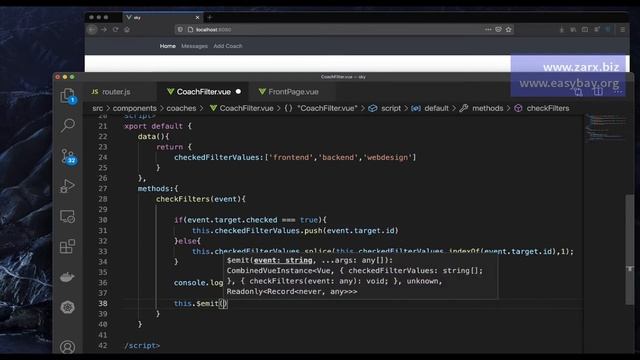Bookmark this page with the star icon
The width and height of the screenshot is (640, 360).
coord(509,29)
